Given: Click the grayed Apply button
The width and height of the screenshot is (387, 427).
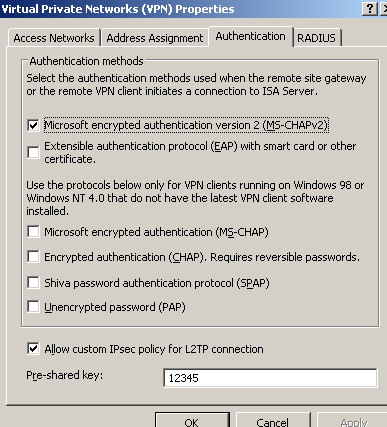Looking at the screenshot, I should pos(353,420).
